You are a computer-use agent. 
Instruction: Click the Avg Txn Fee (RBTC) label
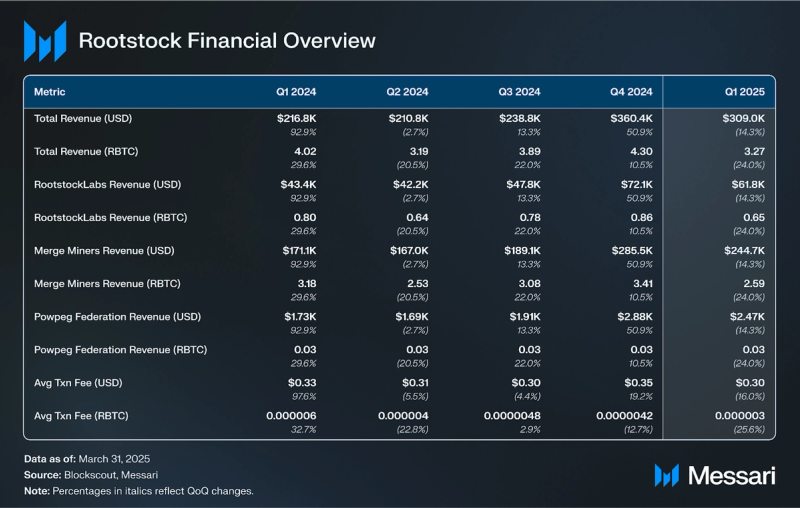pos(81,416)
